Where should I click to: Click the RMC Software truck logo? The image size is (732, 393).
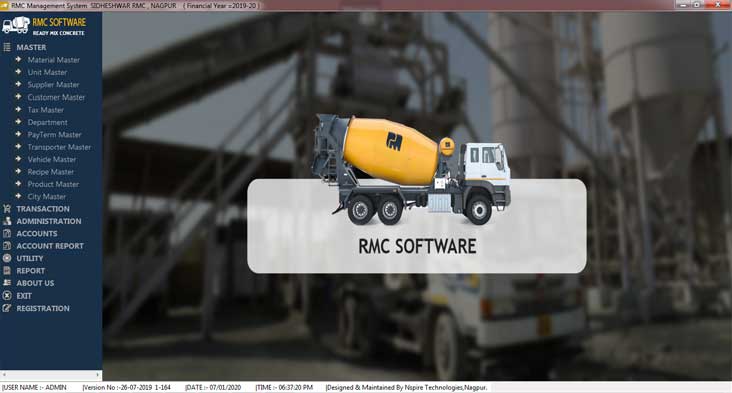coord(16,25)
